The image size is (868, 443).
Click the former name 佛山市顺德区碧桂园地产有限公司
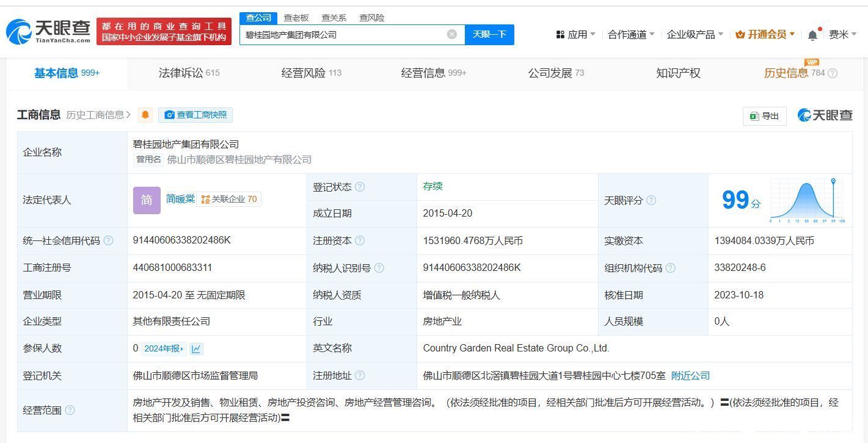coord(239,160)
